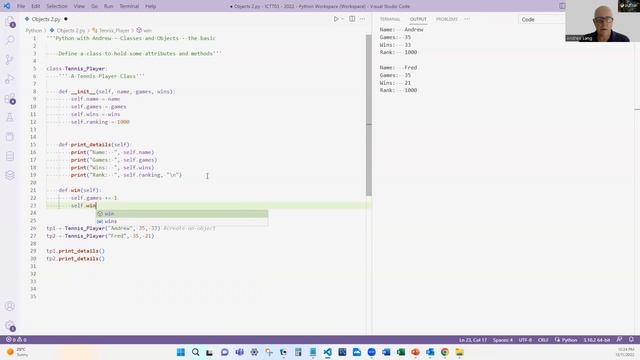Open the Terminal menu
Screen dimensions: 640x360
click(x=129, y=6)
